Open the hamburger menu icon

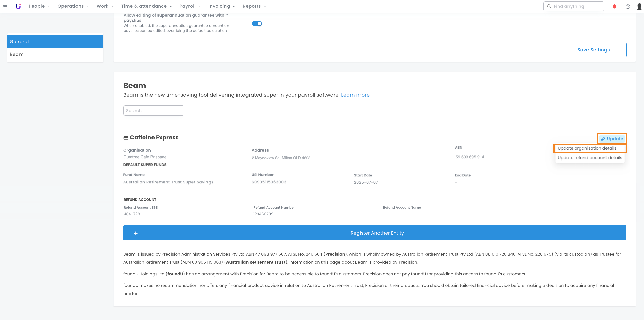(5, 6)
